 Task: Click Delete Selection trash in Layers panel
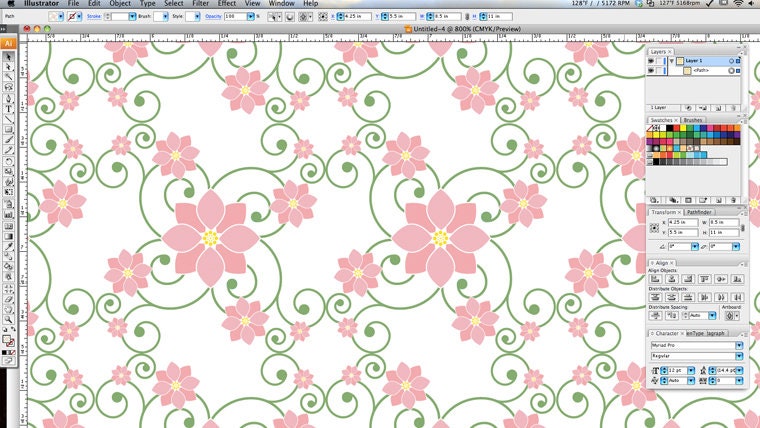[733, 108]
